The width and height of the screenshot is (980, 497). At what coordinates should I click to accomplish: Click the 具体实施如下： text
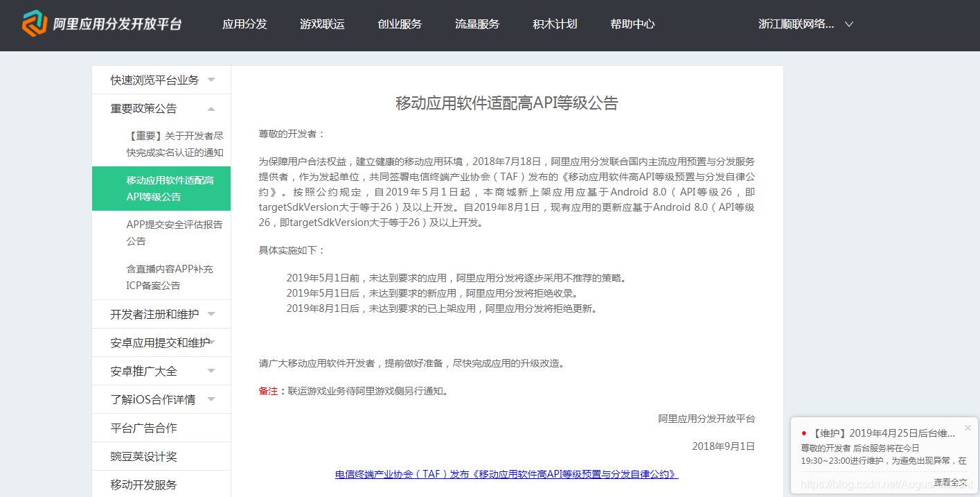click(292, 250)
